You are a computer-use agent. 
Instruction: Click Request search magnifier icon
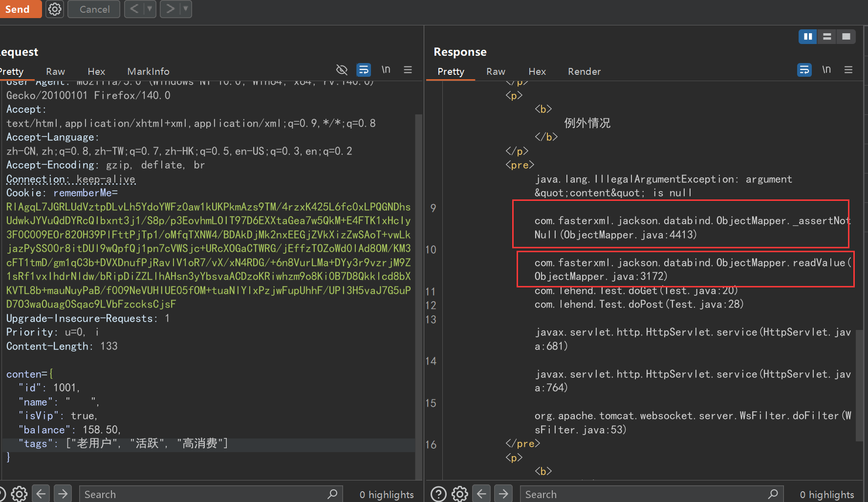pos(332,494)
